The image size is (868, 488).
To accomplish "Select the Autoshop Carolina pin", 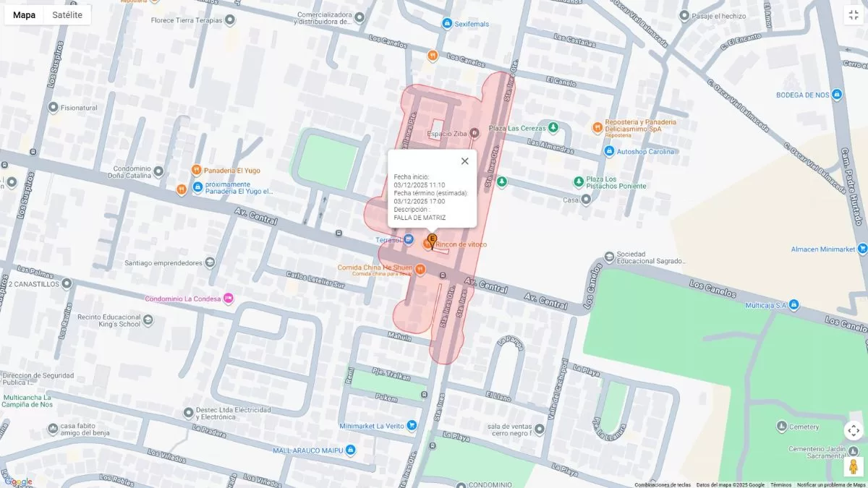I will tap(610, 151).
